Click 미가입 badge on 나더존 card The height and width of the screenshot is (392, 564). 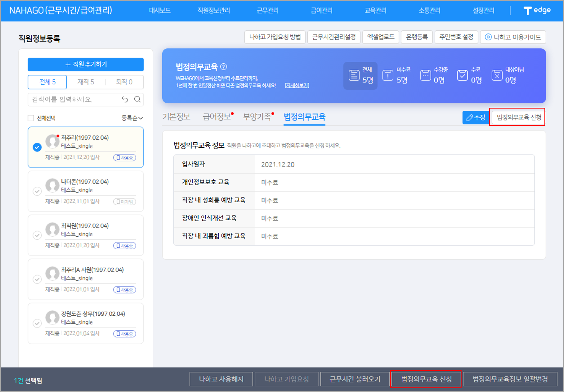tap(125, 202)
